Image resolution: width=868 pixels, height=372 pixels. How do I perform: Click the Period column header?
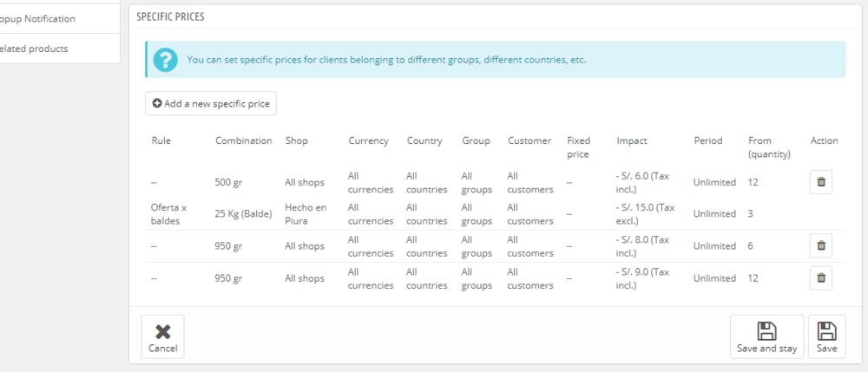pyautogui.click(x=708, y=141)
